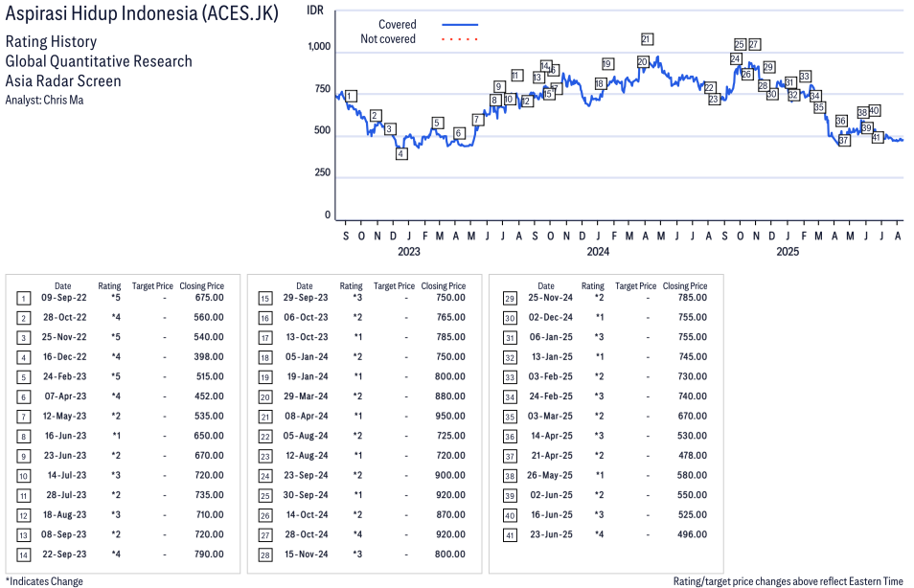The image size is (914, 588).
Task: Select the '02-Dec-24' date cell
Action: click(550, 318)
